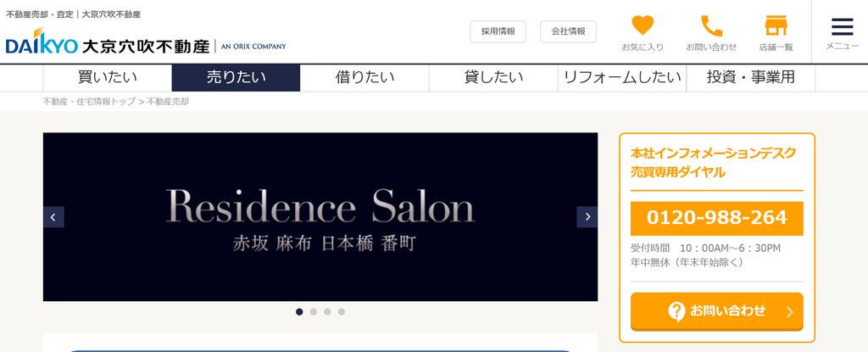
Task: Click the 採用情報 button
Action: 498,31
